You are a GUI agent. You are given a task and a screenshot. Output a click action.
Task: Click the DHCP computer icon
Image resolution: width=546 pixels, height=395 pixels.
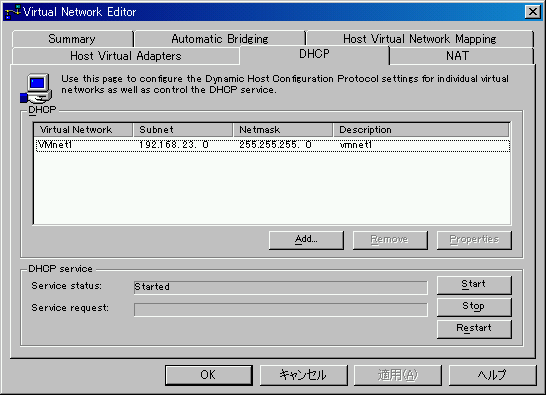pos(36,88)
